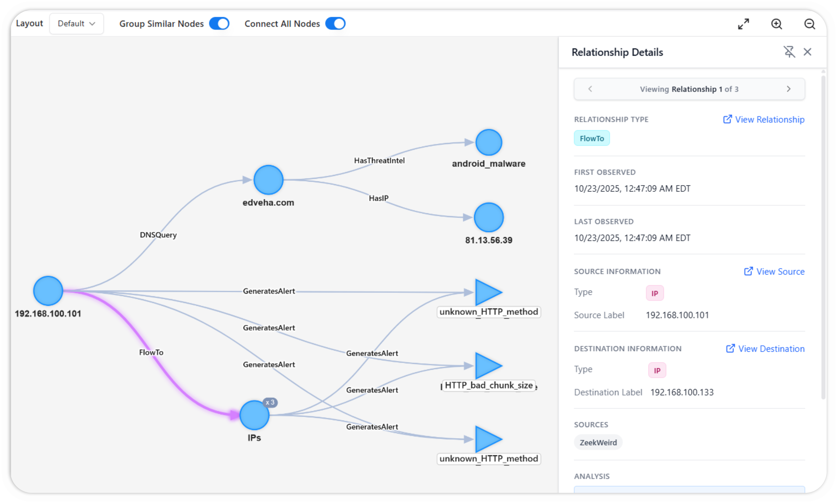Disable the Connect All Nodes switch
Image resolution: width=838 pixels, height=504 pixels.
coord(335,24)
